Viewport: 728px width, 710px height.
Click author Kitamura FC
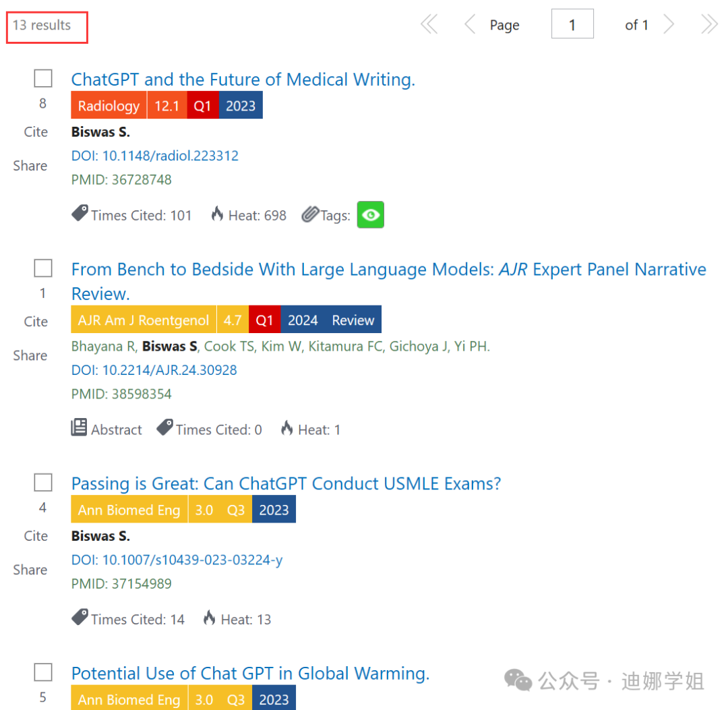(345, 347)
